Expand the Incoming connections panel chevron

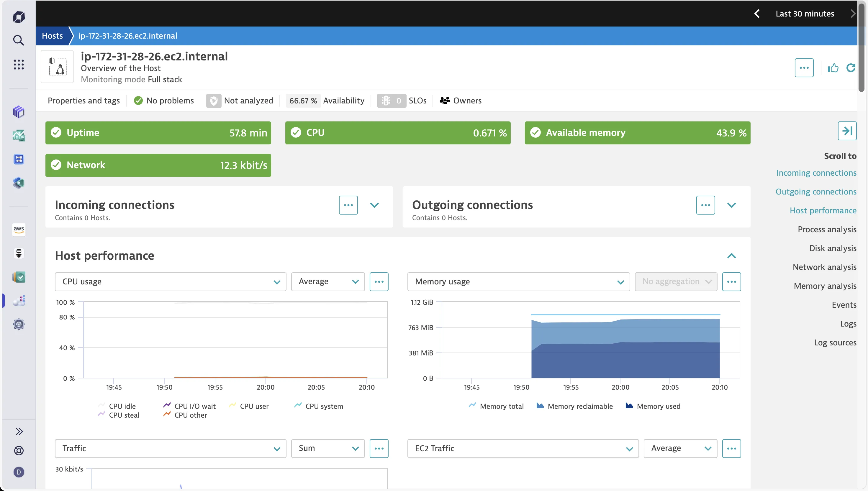[374, 205]
